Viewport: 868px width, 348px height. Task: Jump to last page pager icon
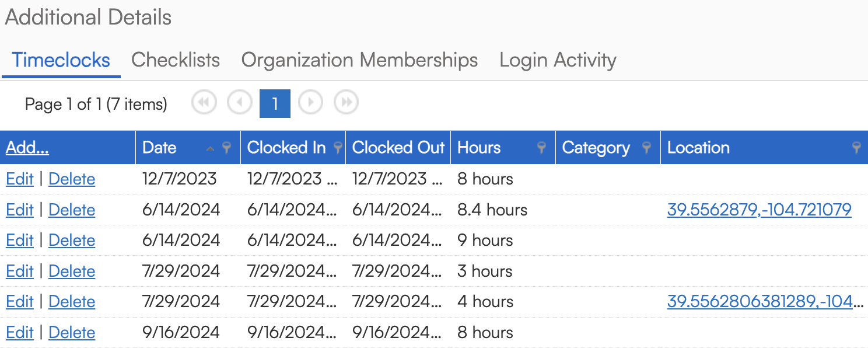[x=346, y=103]
